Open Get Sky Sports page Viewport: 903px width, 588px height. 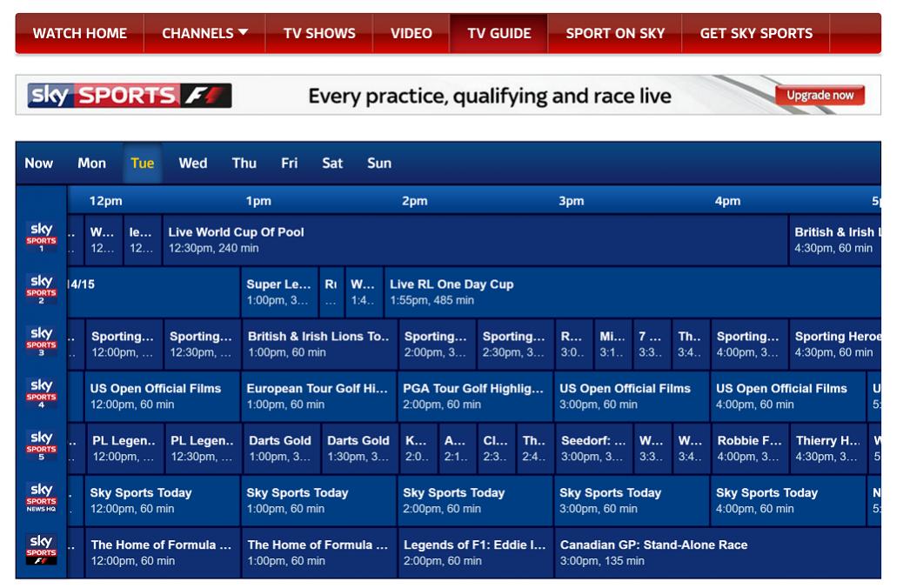click(x=756, y=33)
